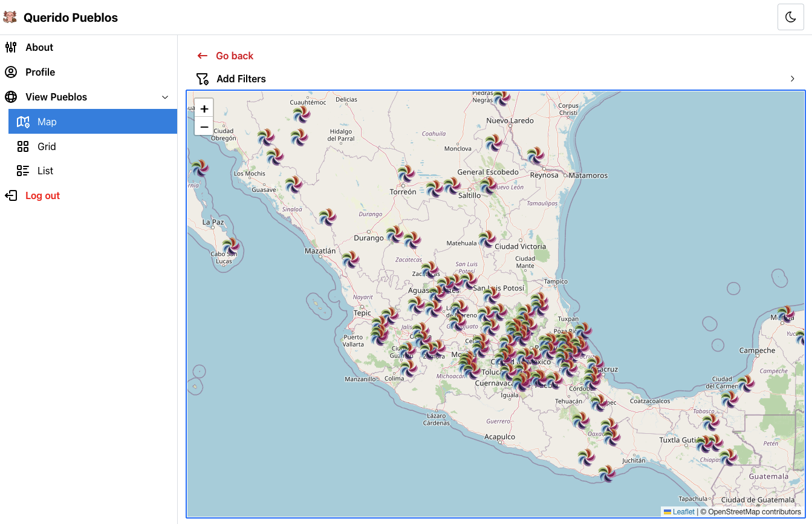
Task: Collapse the View Pueblos section
Action: pyautogui.click(x=165, y=97)
